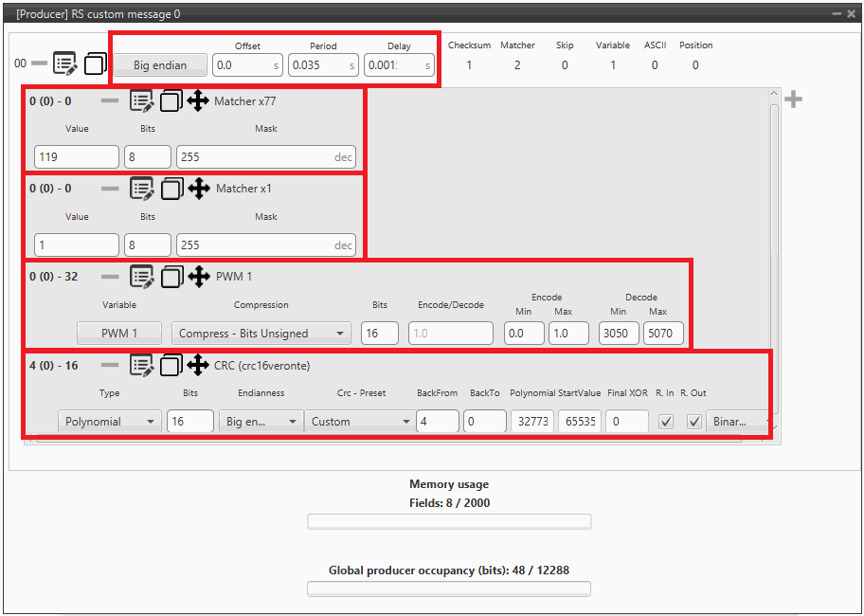Click the move arrows icon on Matcher x77

click(x=198, y=101)
